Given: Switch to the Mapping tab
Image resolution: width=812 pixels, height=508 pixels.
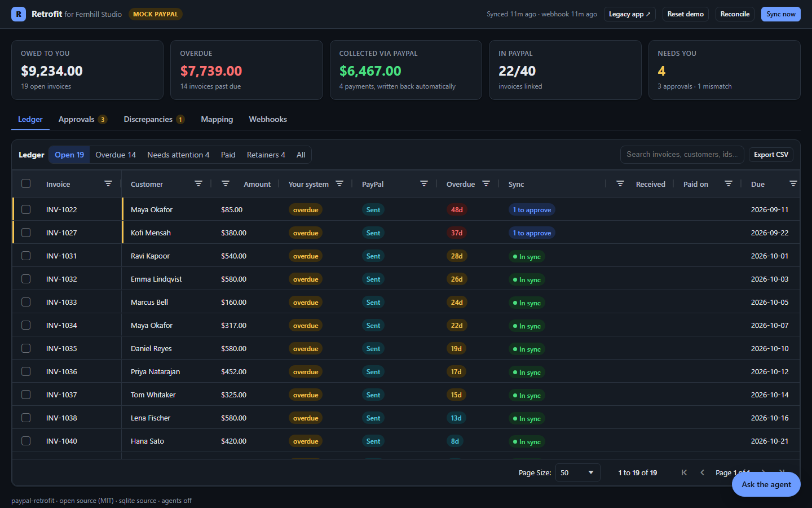Looking at the screenshot, I should (217, 119).
